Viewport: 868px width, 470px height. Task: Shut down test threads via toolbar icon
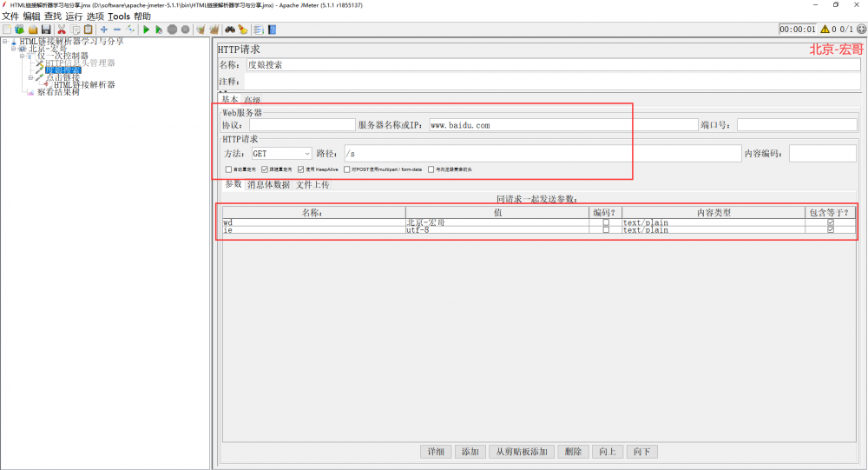[x=186, y=30]
